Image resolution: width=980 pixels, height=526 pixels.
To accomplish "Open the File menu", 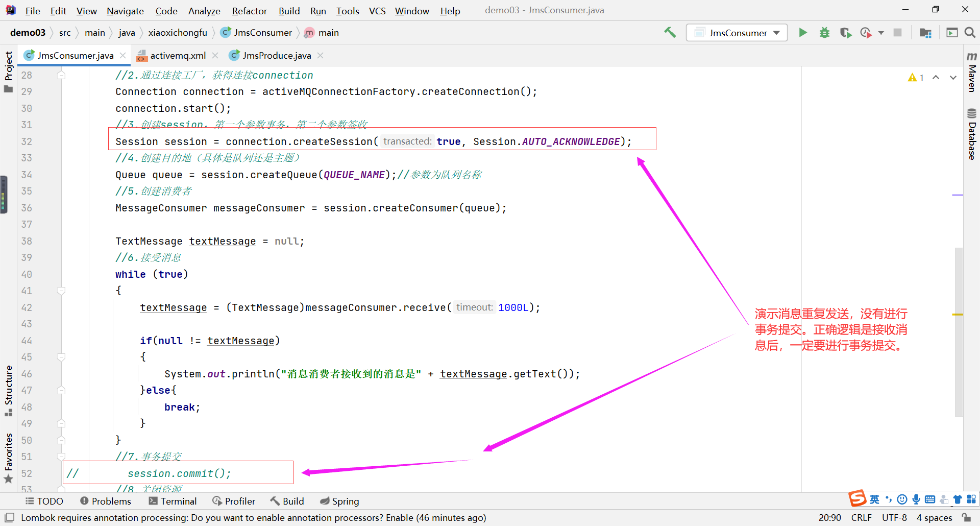I will tap(33, 11).
